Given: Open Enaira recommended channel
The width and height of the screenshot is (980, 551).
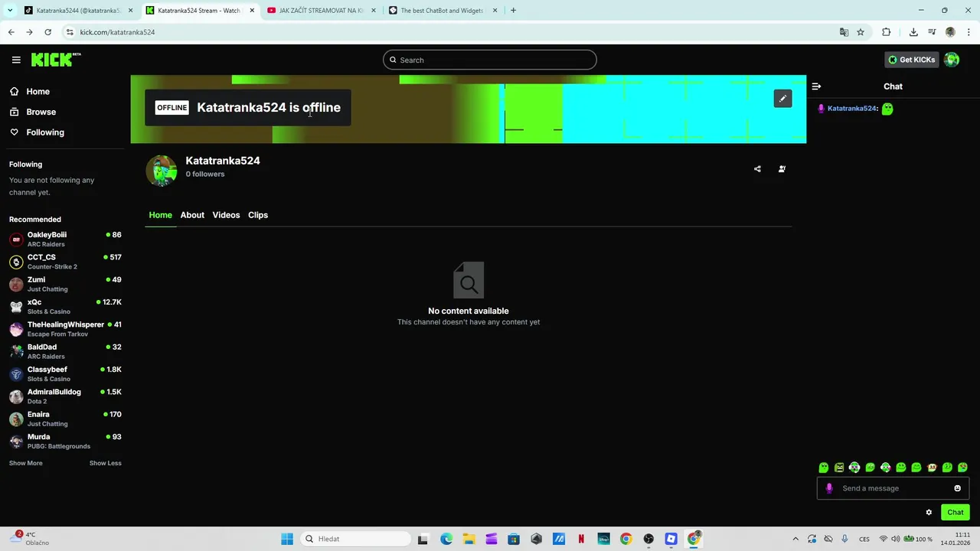Looking at the screenshot, I should click(x=65, y=419).
